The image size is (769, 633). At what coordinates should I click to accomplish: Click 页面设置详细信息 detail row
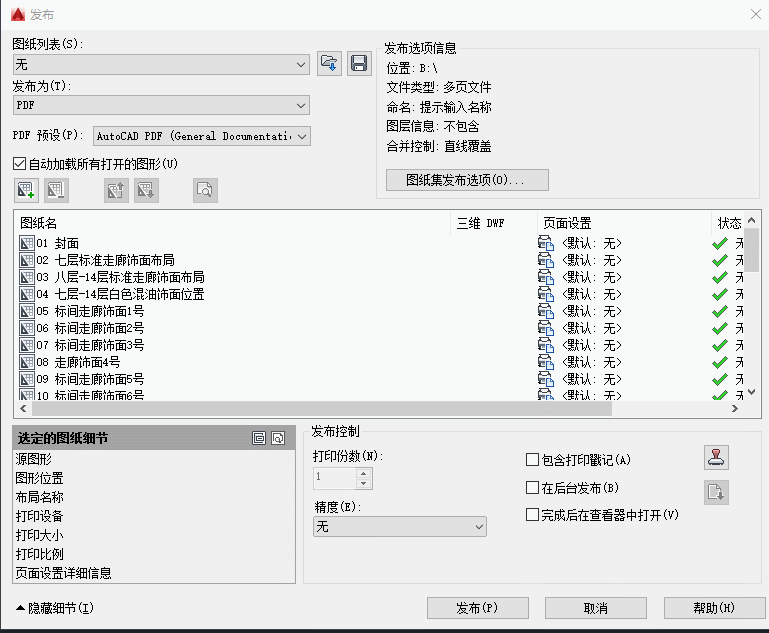click(154, 573)
